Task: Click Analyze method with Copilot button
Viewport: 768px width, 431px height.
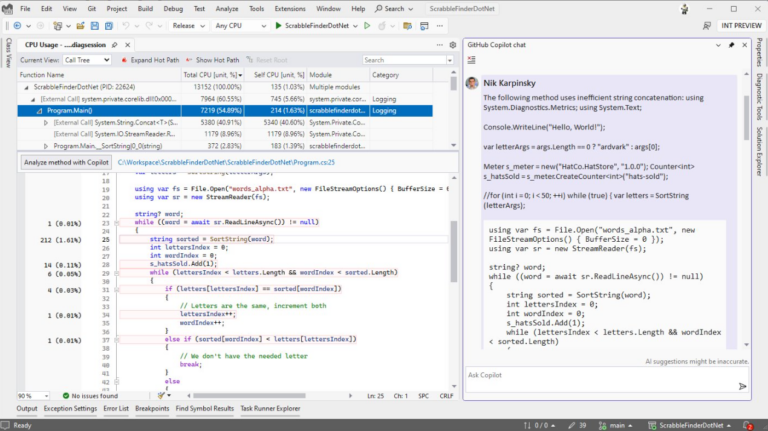Action: [66, 162]
